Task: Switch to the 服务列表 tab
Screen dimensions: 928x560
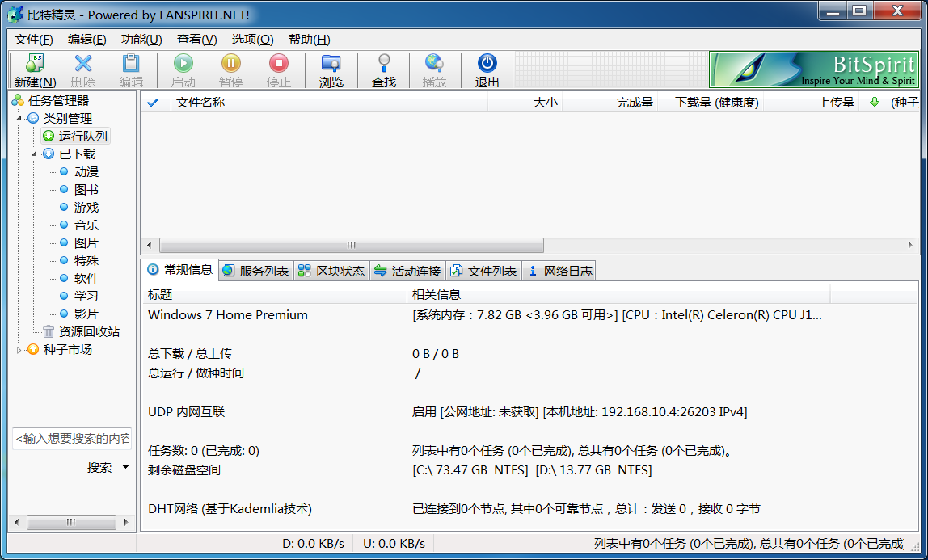Action: [255, 271]
